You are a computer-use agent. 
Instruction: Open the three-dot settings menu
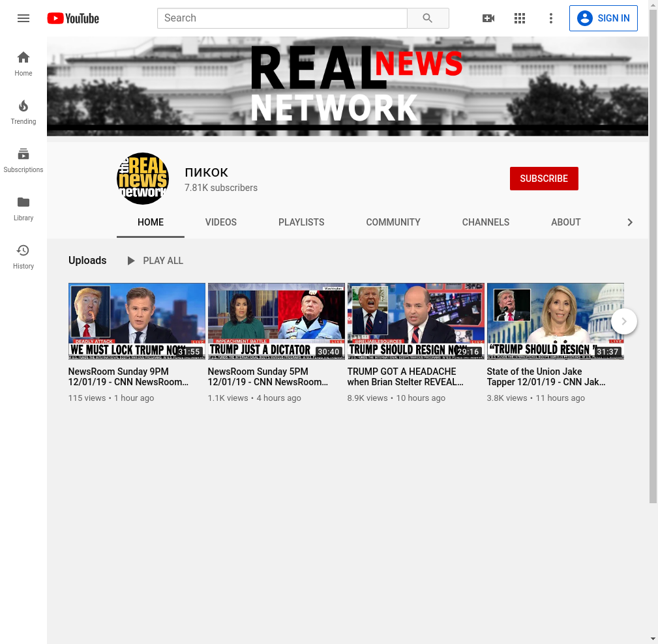coord(550,18)
